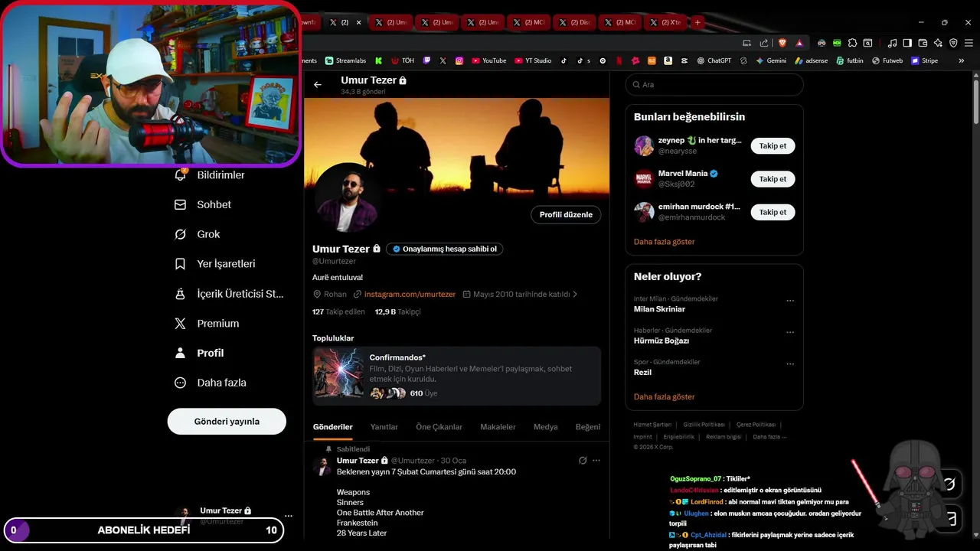Switch to the Makaleler tab
This screenshot has width=980, height=551.
[498, 427]
